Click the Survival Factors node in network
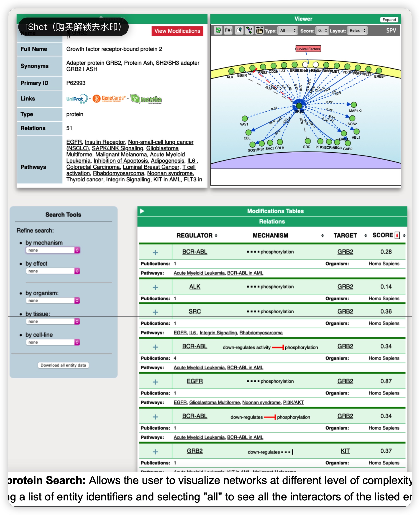This screenshot has width=420, height=515. [x=308, y=49]
